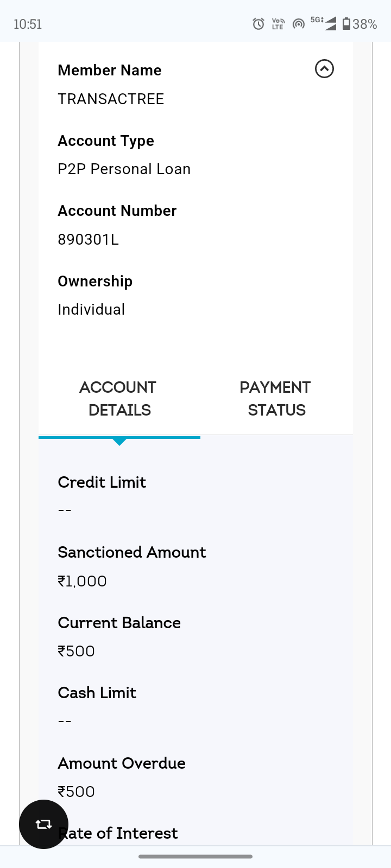Tap the Credit Limit label
Screen dimensions: 391x868
tap(102, 482)
